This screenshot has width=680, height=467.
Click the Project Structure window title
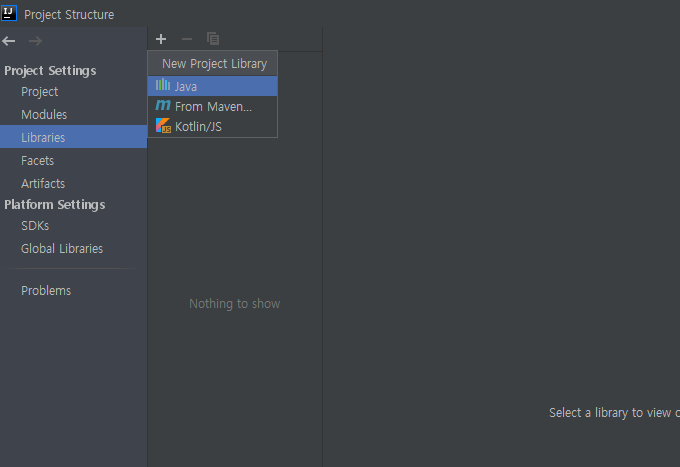(x=69, y=15)
